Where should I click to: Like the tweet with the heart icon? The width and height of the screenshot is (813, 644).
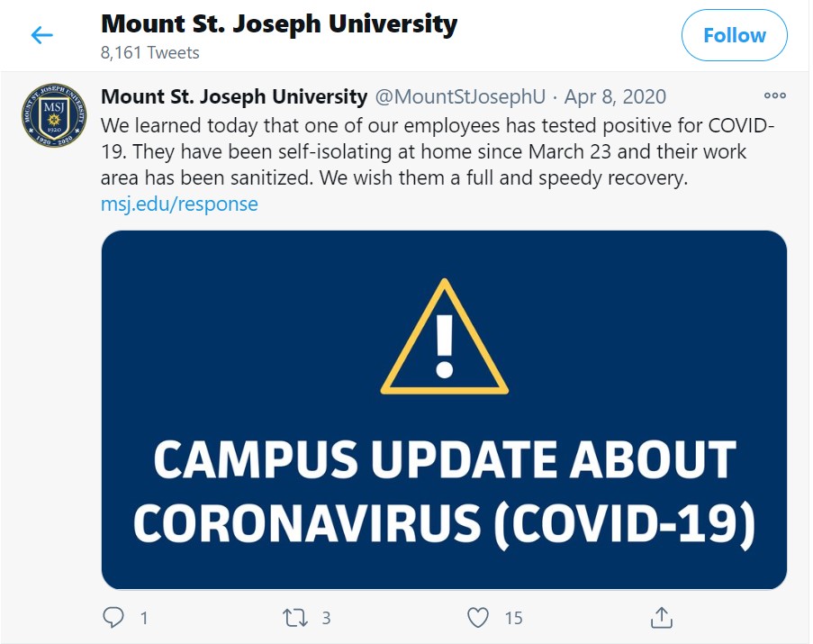coord(477,617)
